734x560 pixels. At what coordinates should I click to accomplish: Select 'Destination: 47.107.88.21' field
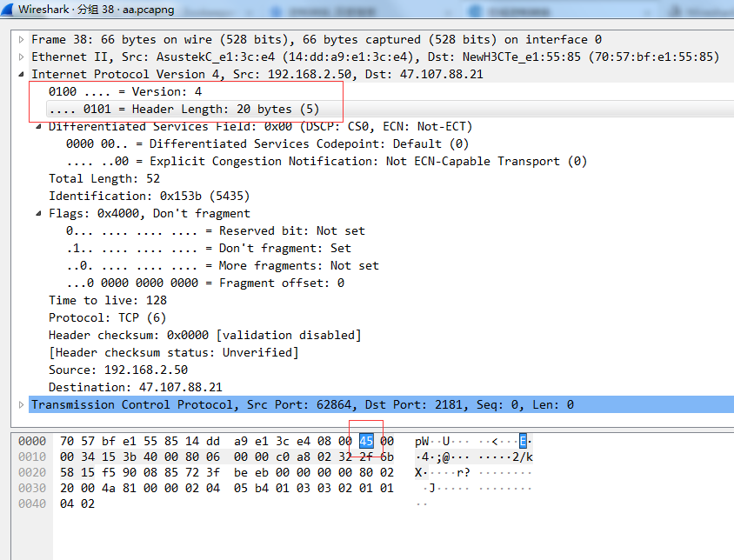(136, 388)
